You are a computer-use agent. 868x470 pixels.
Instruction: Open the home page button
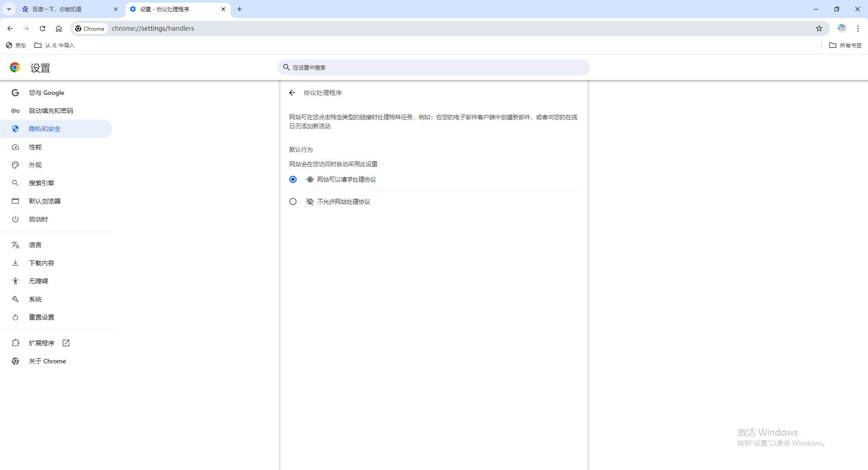pyautogui.click(x=59, y=28)
